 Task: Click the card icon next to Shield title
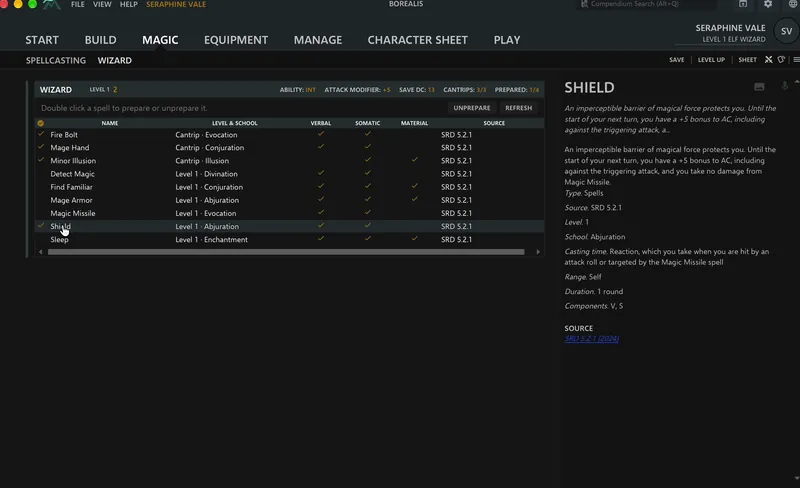coord(759,87)
